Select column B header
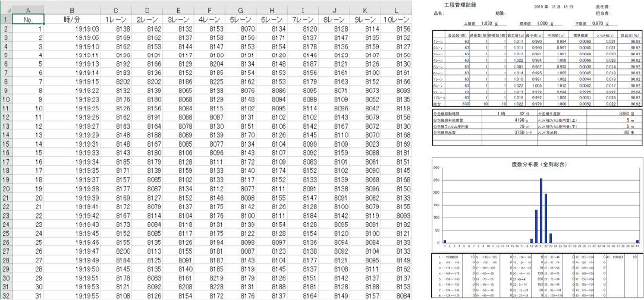 point(72,10)
